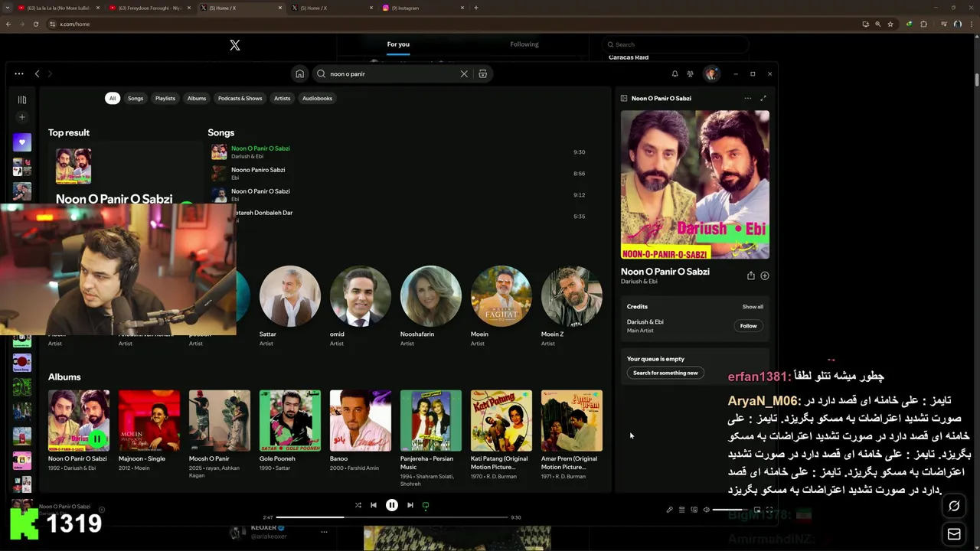980x551 pixels.
Task: Open a new Chrome tab
Action: coord(476,8)
